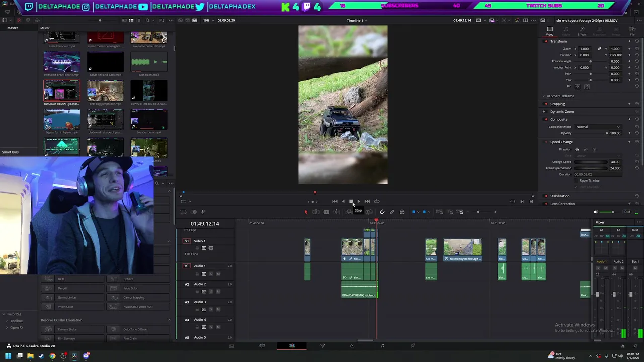Set speed direction to freeze frame

pos(594,150)
